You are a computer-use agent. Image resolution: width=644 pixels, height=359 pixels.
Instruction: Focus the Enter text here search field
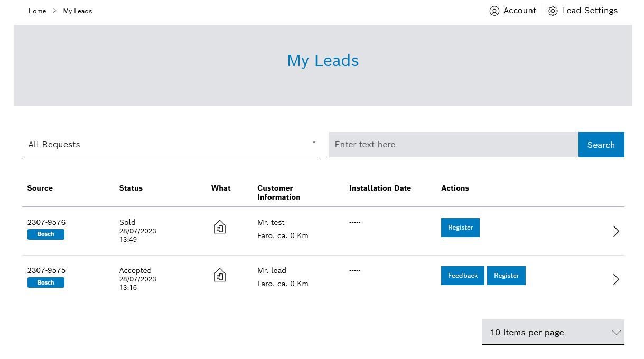[453, 145]
